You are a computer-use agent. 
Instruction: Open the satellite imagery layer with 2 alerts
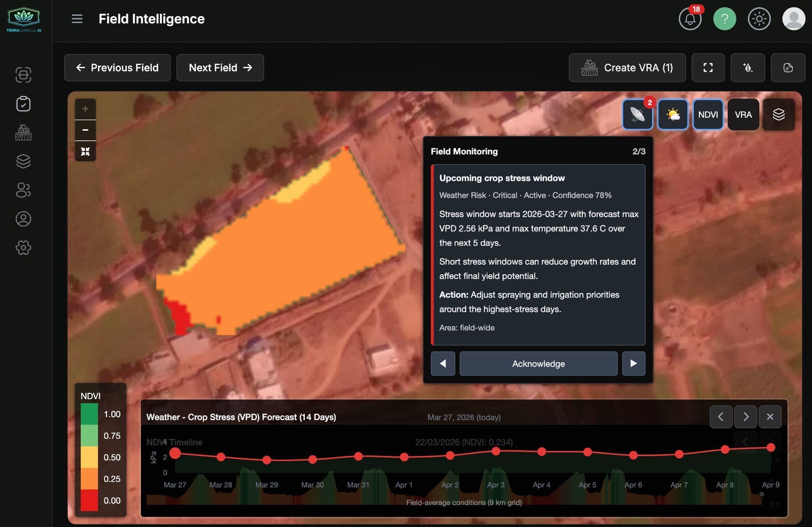click(x=637, y=115)
